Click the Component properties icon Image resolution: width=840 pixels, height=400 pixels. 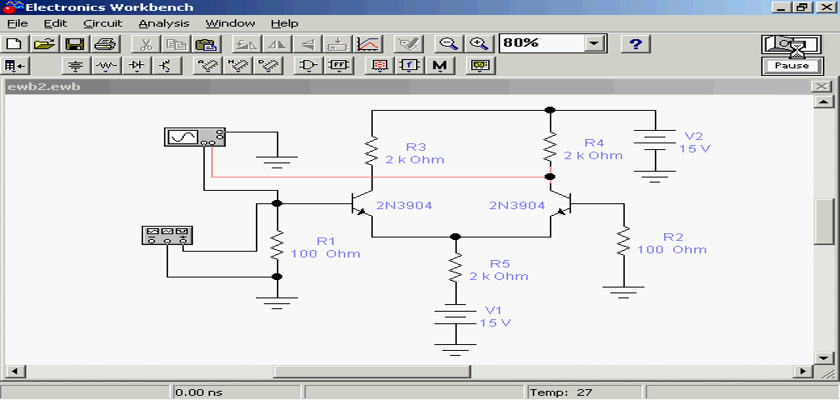(408, 43)
